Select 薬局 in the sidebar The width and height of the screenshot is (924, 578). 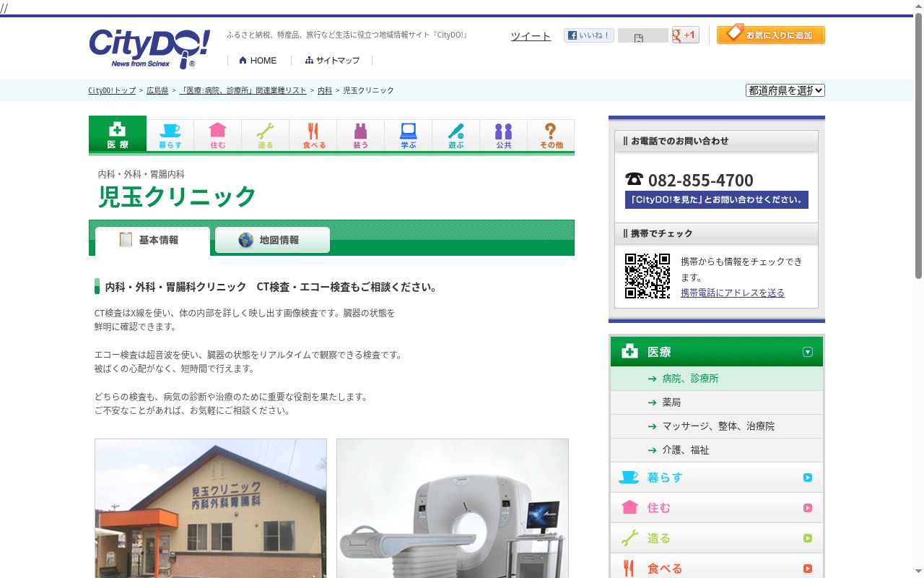point(671,402)
